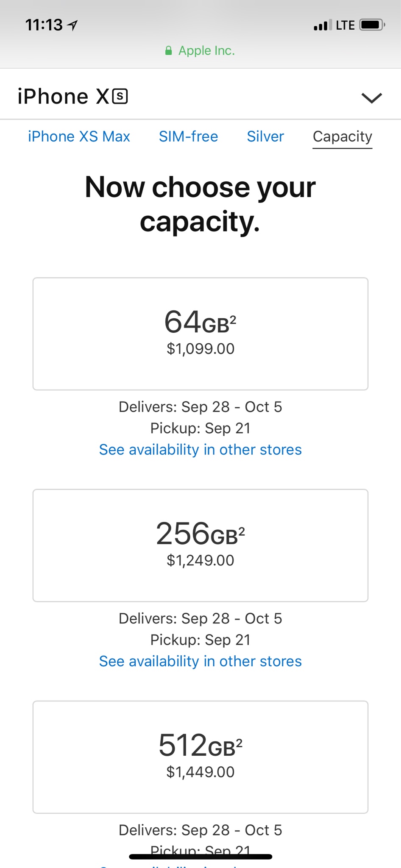The width and height of the screenshot is (401, 868).
Task: Expand the iPhone XS menu chevron
Action: (x=371, y=98)
